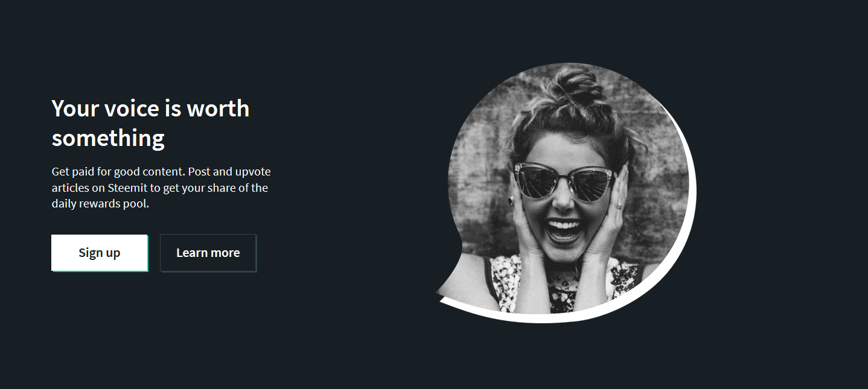Click the sunglasses in the photo
This screenshot has width=868, height=389.
coord(564,182)
